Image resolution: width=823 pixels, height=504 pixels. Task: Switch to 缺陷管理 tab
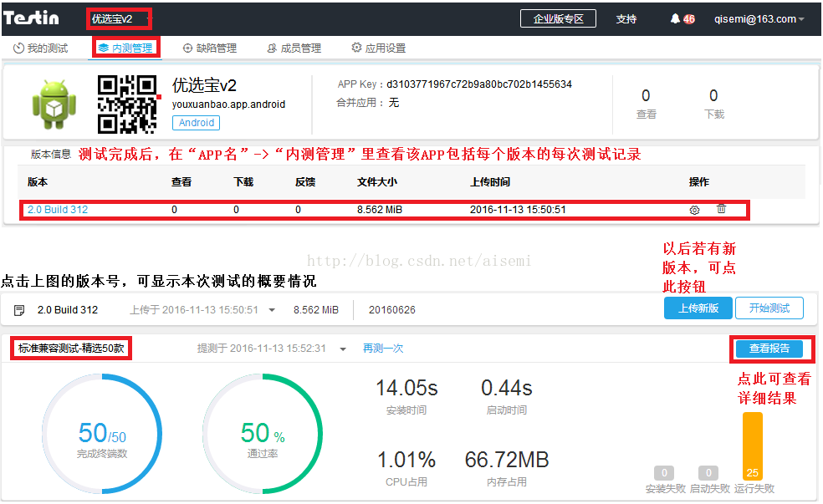pyautogui.click(x=209, y=48)
